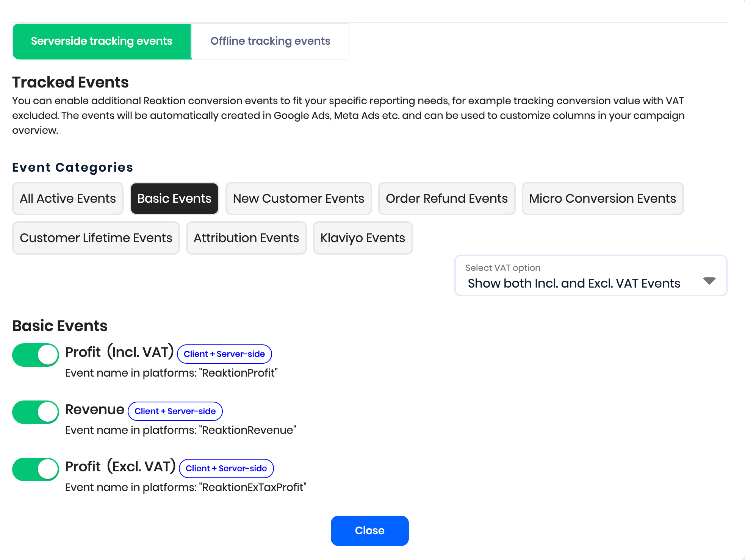The height and width of the screenshot is (560, 745).
Task: Turn off the Revenue event toggle
Action: point(36,412)
